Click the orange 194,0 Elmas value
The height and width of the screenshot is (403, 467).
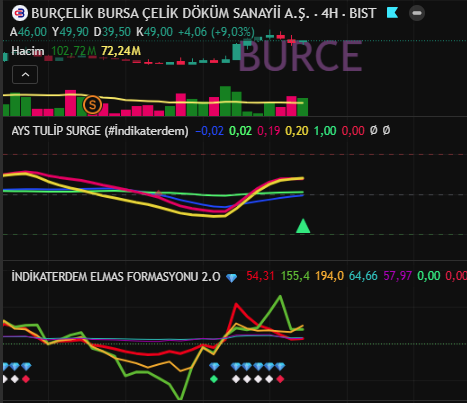(x=329, y=276)
